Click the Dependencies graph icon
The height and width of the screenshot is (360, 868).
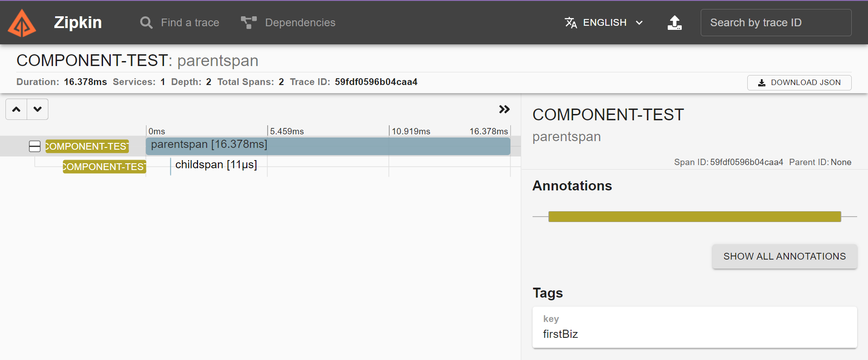point(249,23)
